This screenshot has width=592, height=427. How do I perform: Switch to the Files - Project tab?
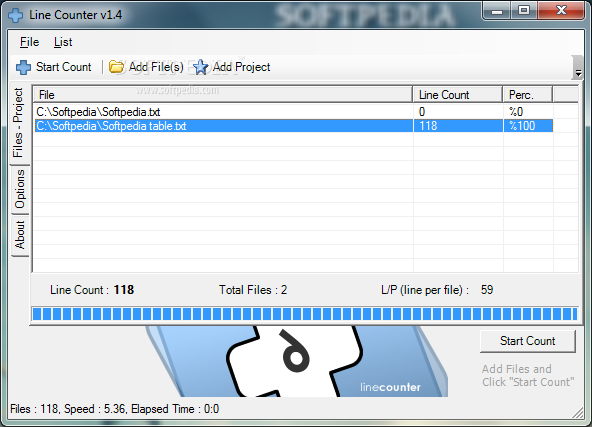coord(19,123)
